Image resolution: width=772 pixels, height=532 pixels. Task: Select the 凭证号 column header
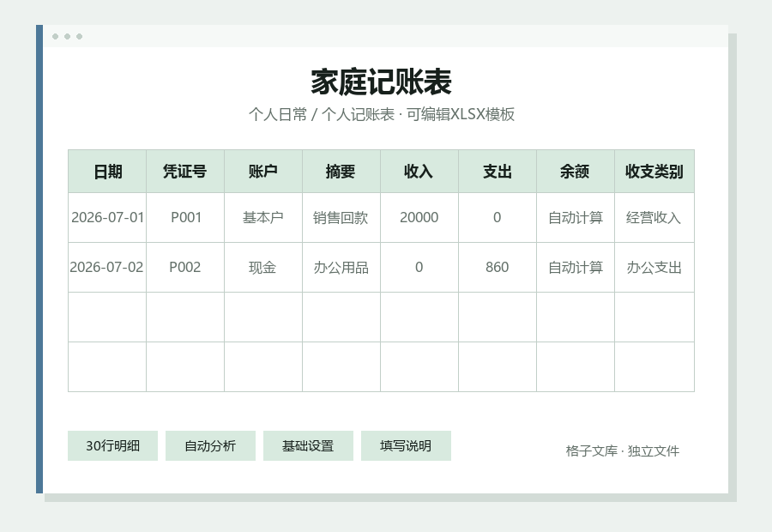pyautogui.click(x=185, y=172)
